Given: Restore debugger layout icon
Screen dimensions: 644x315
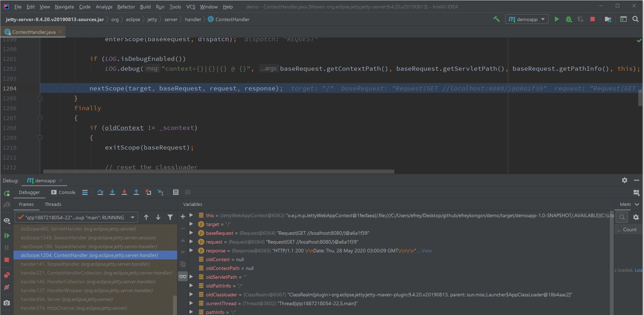Looking at the screenshot, I should 636,193.
